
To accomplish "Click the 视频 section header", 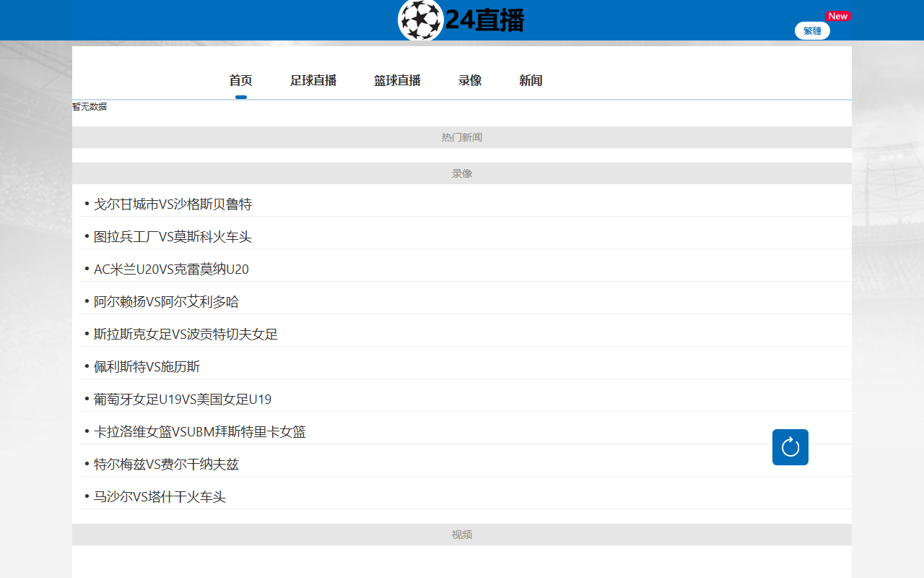I will point(462,535).
